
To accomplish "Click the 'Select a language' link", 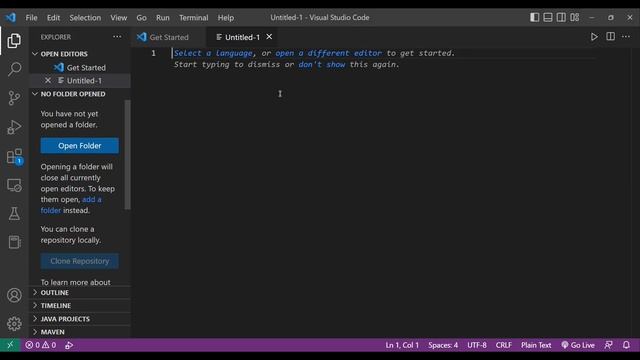I will click(x=213, y=53).
